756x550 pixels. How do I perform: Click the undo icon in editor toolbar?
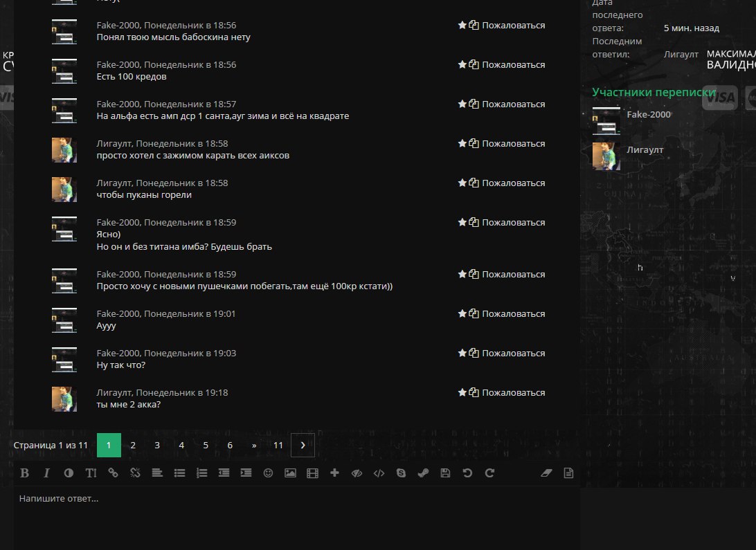[x=467, y=473]
